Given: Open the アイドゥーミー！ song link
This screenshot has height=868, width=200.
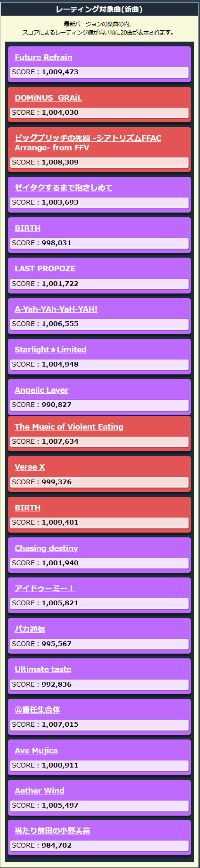Looking at the screenshot, I should pyautogui.click(x=45, y=588).
